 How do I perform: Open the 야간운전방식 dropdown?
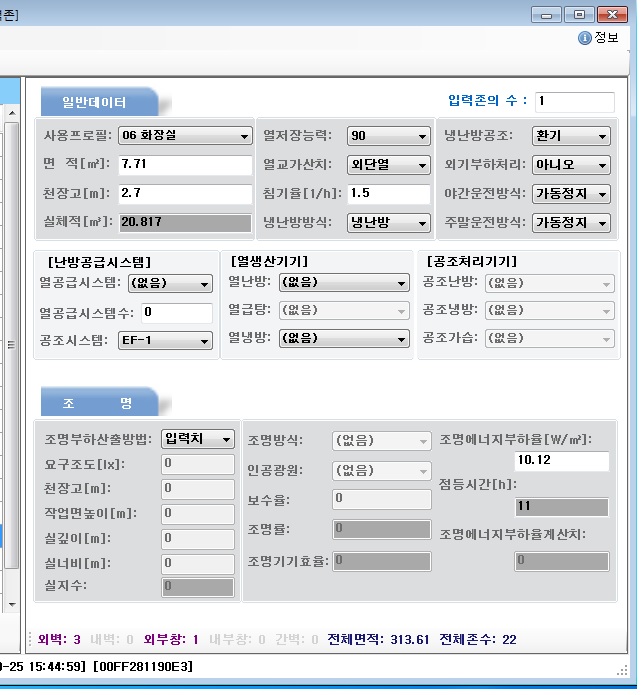[x=571, y=194]
